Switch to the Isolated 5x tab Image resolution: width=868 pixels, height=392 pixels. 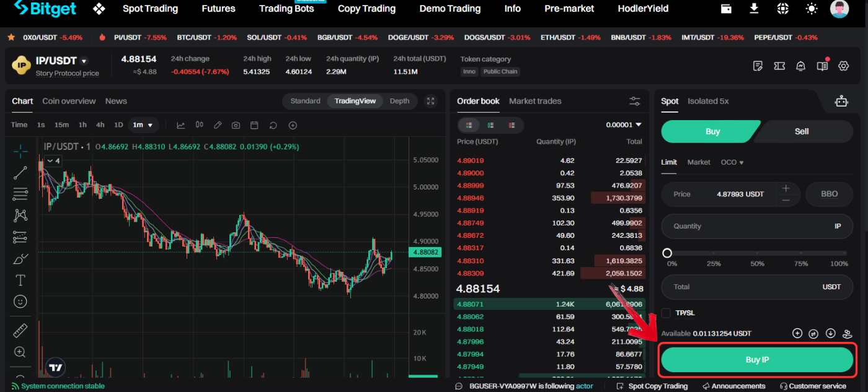coord(708,101)
